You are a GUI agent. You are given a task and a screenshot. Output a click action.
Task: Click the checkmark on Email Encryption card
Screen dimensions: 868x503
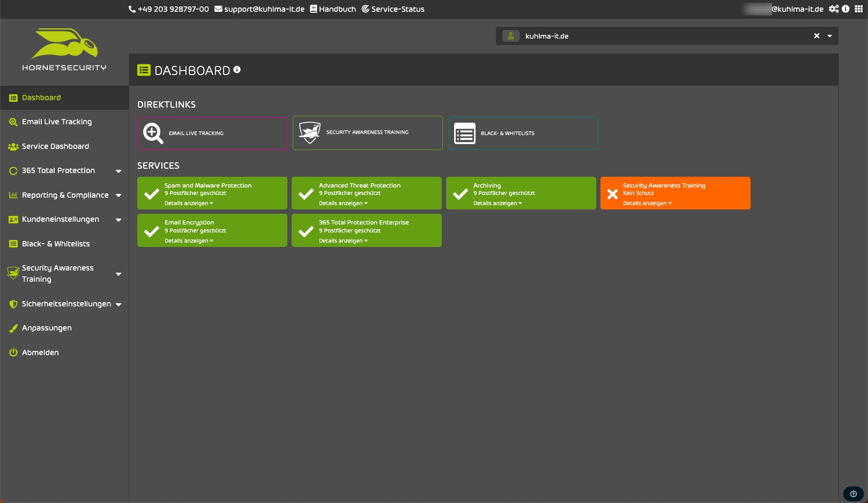click(152, 231)
